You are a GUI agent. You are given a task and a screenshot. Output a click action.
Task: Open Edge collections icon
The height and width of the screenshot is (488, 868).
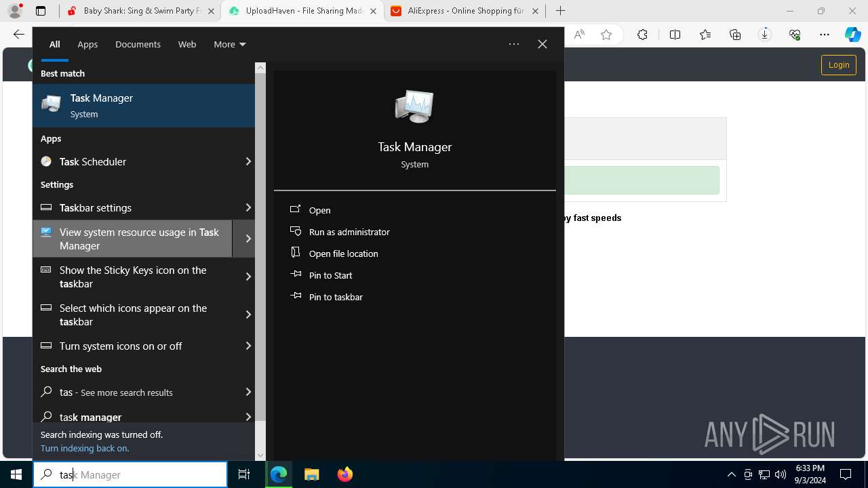coord(735,35)
